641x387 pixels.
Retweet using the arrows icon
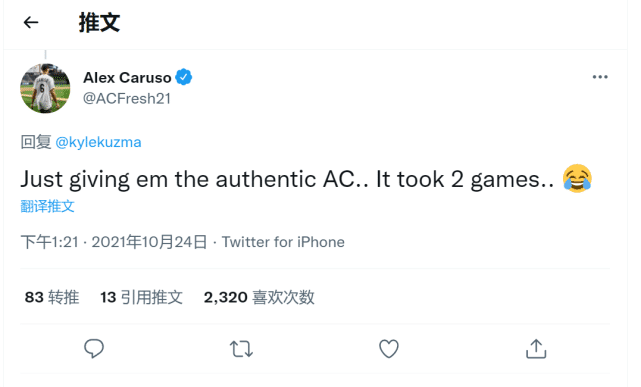coord(241,349)
